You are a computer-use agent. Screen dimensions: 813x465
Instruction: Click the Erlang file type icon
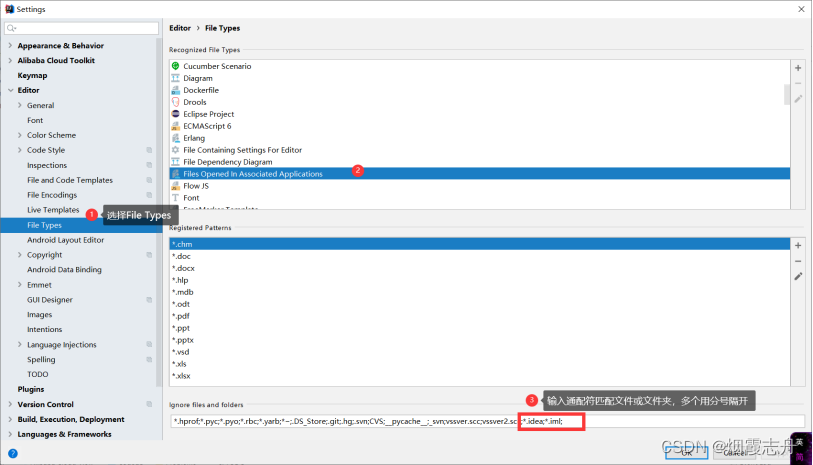click(x=175, y=138)
